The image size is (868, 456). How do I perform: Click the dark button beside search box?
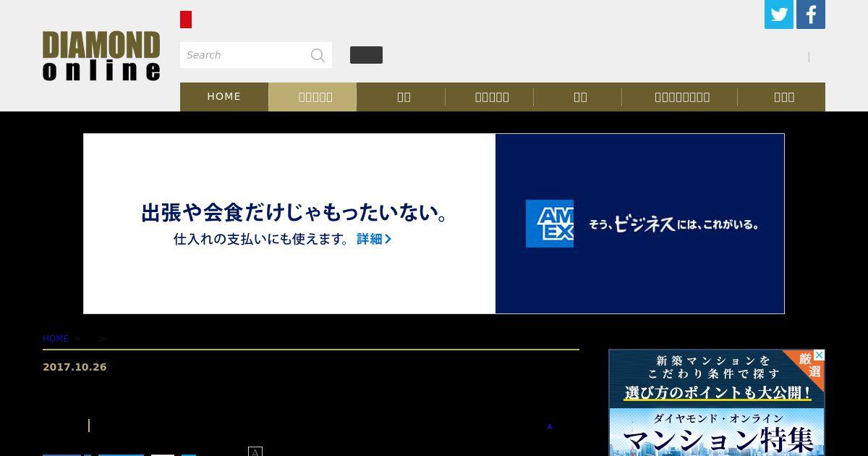point(366,55)
